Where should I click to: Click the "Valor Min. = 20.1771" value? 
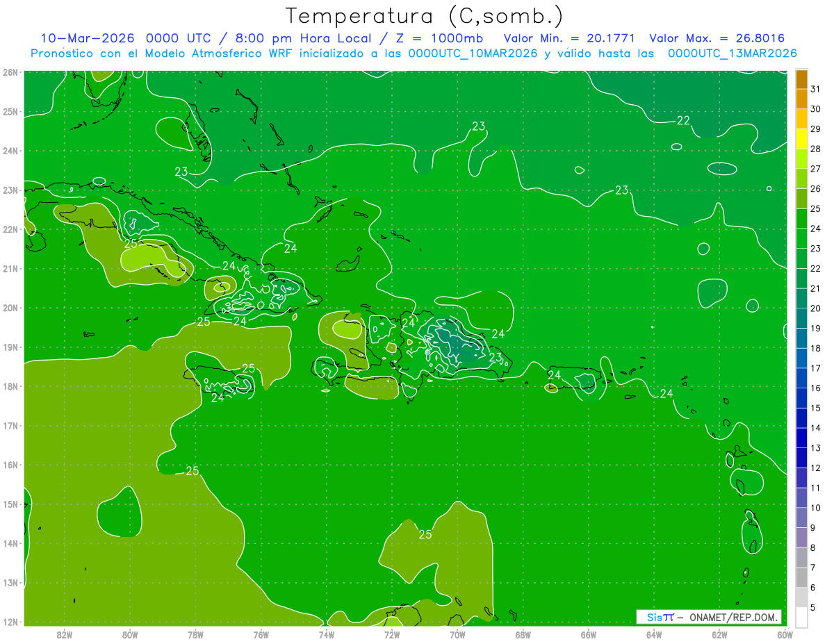click(x=569, y=38)
